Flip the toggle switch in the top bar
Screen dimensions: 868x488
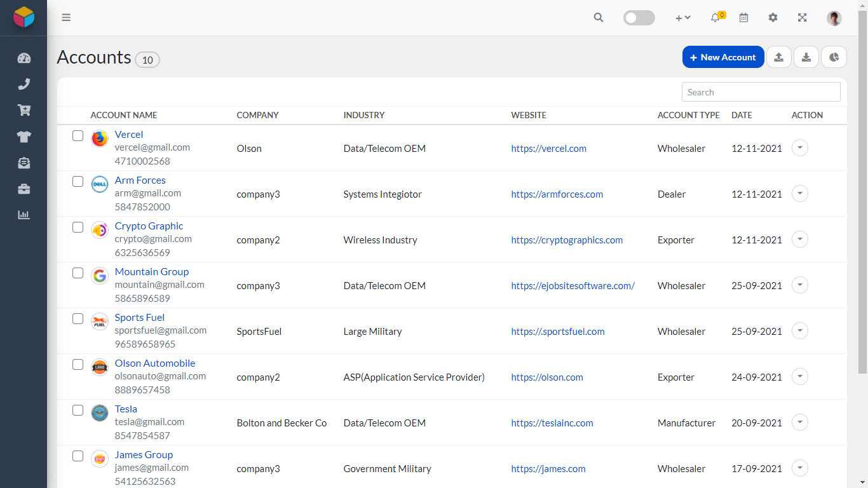[639, 18]
